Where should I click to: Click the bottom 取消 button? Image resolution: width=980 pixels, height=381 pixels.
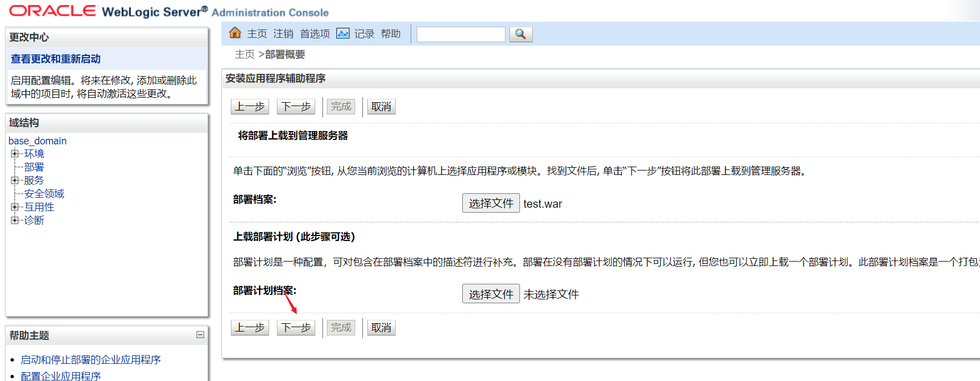pos(381,328)
